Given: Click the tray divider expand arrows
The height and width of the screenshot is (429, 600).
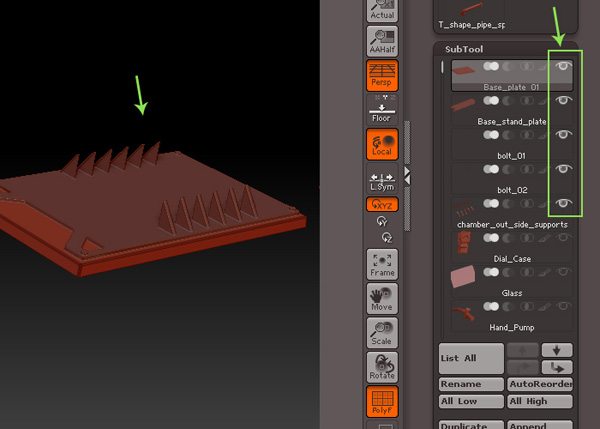Looking at the screenshot, I should pyautogui.click(x=407, y=176).
